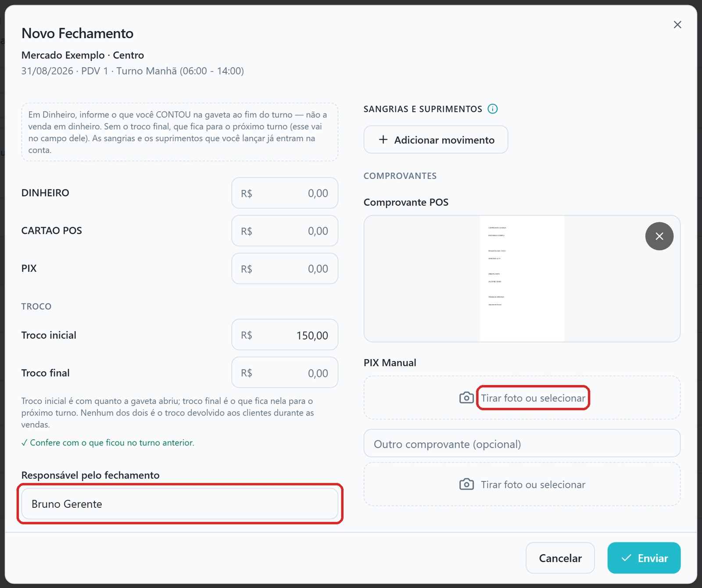The height and width of the screenshot is (588, 702).
Task: Fill the Outro comprovante (opcional) field
Action: click(522, 443)
